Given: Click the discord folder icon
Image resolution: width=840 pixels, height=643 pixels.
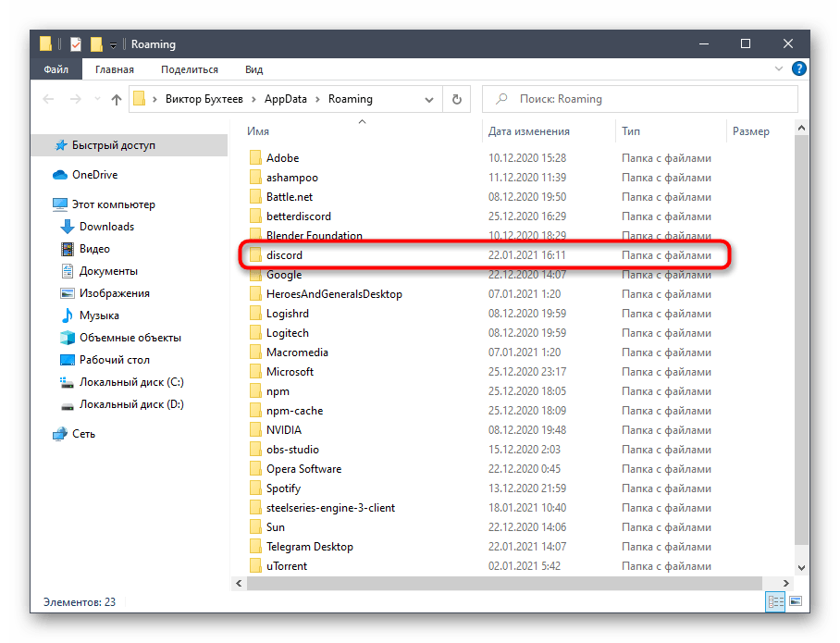Looking at the screenshot, I should click(x=256, y=255).
